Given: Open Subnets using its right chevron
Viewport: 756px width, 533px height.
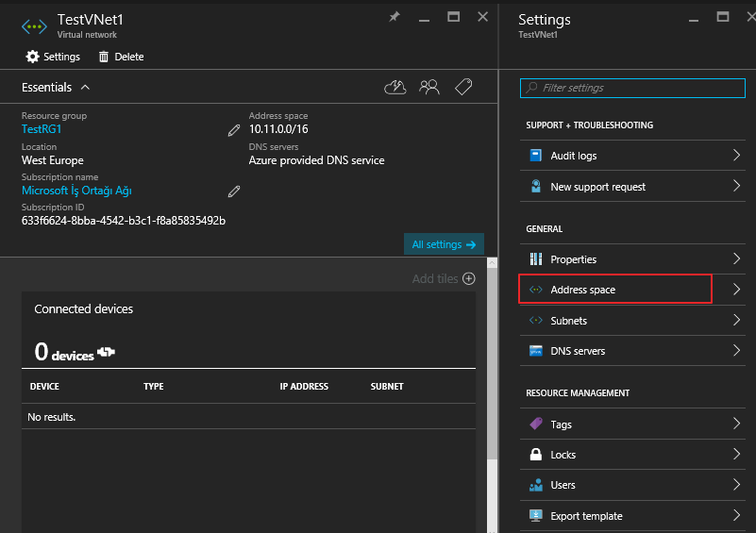Looking at the screenshot, I should click(736, 321).
